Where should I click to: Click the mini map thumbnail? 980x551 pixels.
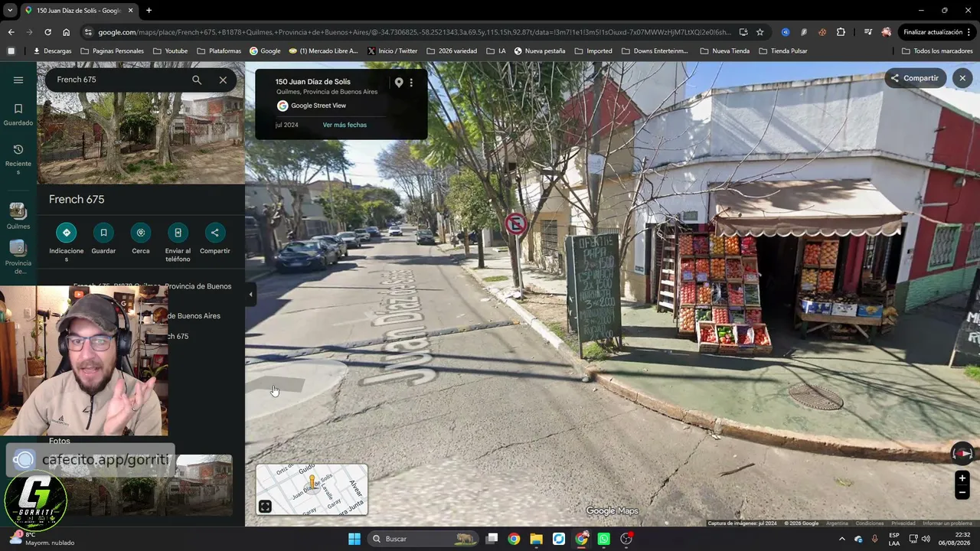point(312,489)
